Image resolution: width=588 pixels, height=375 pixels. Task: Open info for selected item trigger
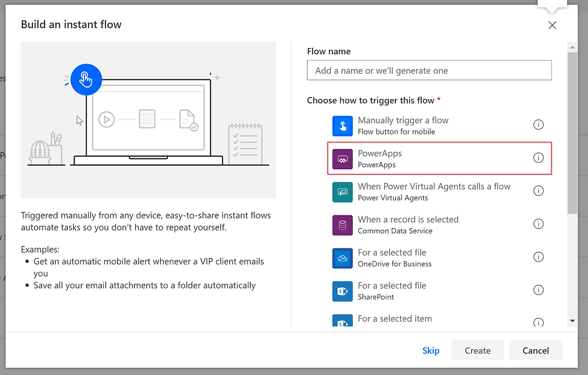pos(538,322)
